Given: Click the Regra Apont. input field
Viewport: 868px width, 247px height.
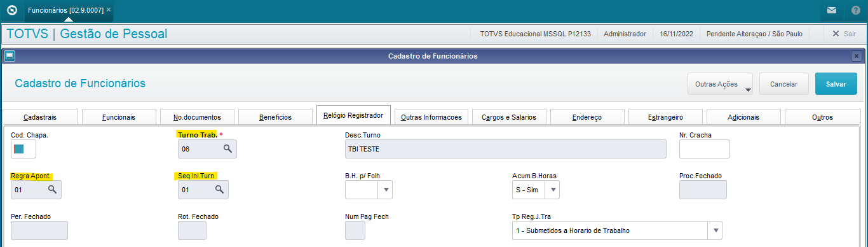Looking at the screenshot, I should (x=36, y=190).
